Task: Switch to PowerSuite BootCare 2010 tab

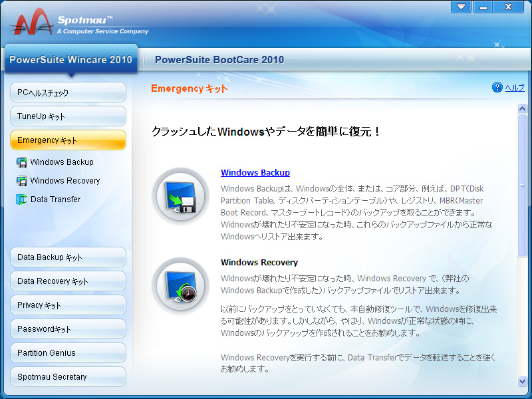Action: (219, 60)
